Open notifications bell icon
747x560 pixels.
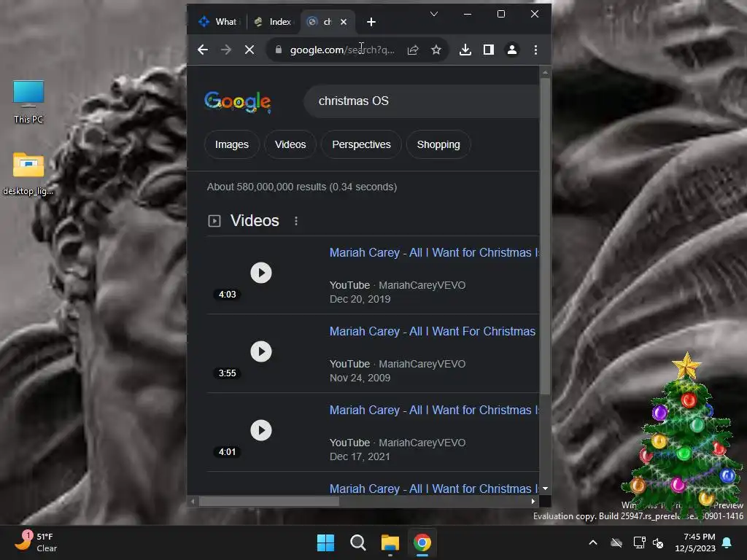(727, 542)
